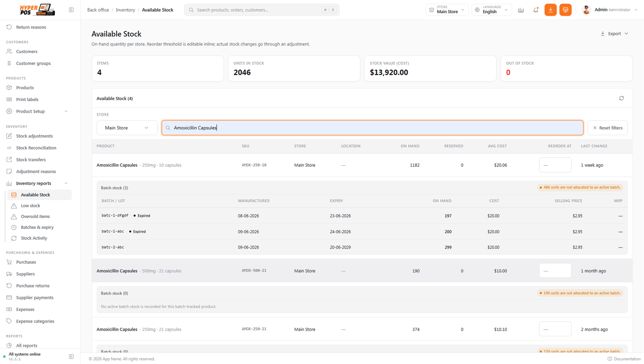The image size is (644, 364).
Task: Open notifications bell icon
Action: click(x=536, y=10)
